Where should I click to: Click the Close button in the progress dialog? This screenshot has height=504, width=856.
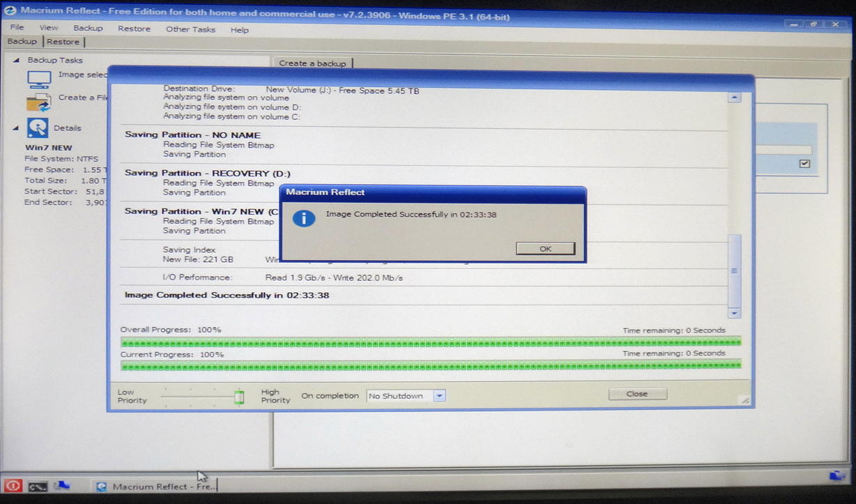coord(637,394)
